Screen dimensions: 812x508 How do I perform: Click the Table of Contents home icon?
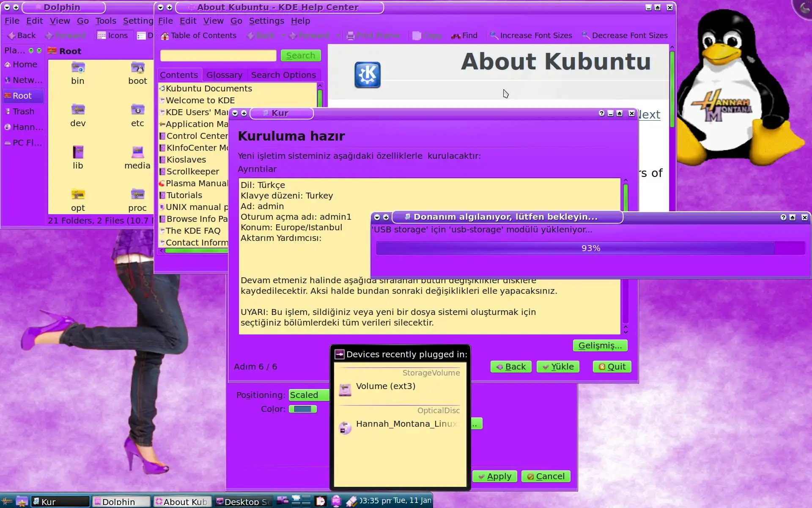tap(165, 36)
